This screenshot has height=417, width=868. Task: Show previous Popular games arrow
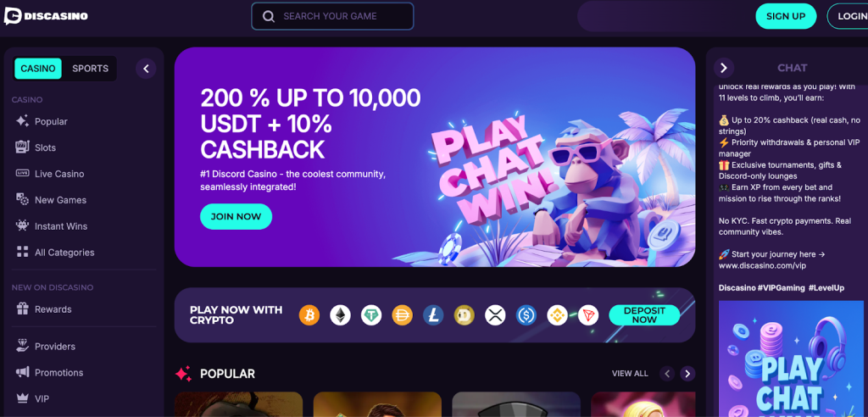pyautogui.click(x=667, y=374)
